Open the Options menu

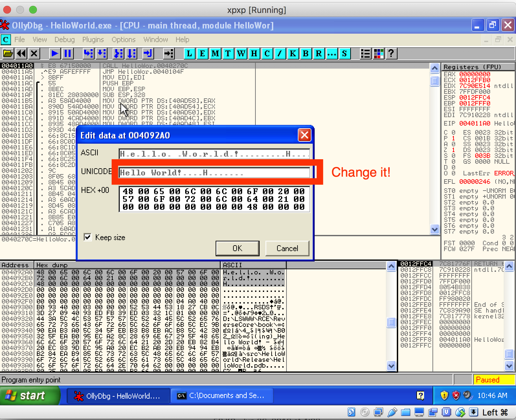click(123, 39)
